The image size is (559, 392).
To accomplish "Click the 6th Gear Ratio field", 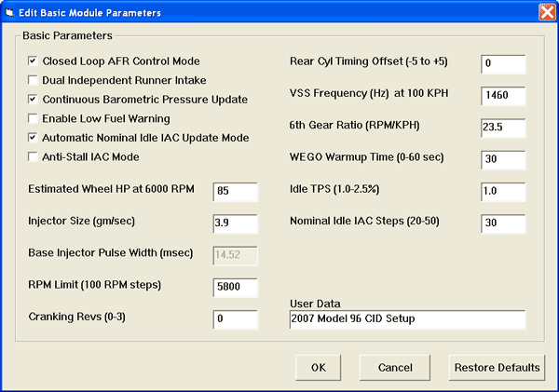I will pos(503,128).
